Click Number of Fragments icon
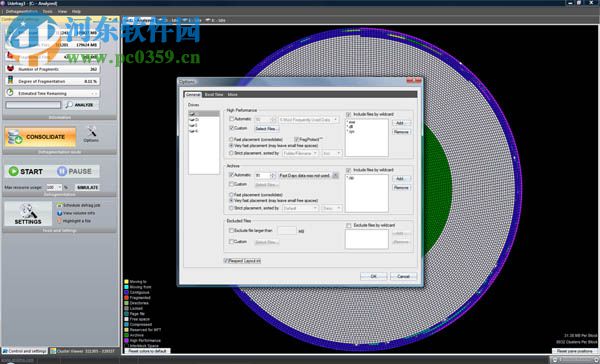 (x=10, y=69)
